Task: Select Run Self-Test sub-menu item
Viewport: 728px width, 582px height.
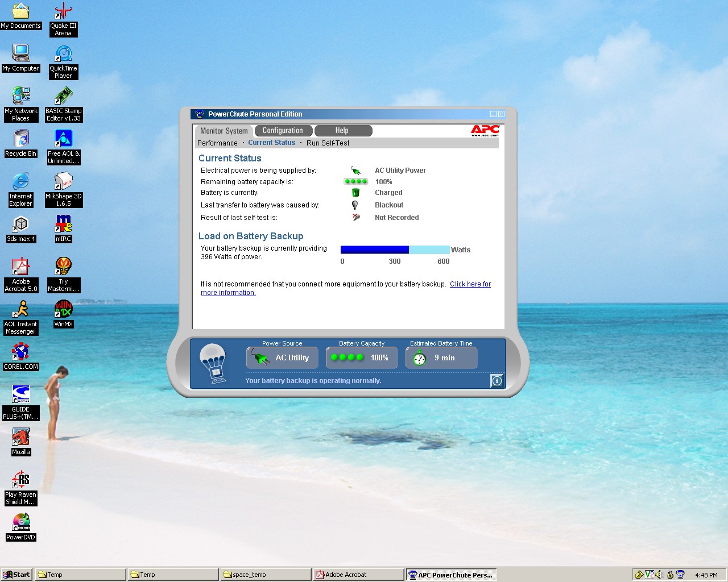Action: 328,143
